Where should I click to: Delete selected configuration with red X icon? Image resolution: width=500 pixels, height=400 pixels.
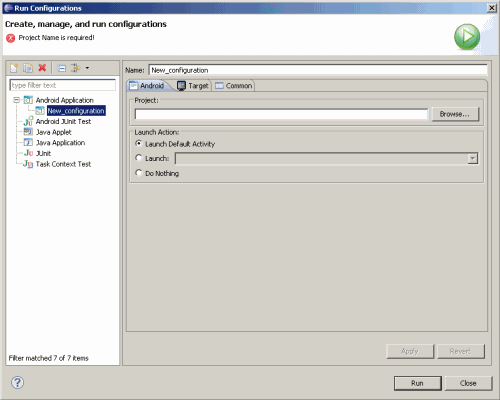(42, 68)
